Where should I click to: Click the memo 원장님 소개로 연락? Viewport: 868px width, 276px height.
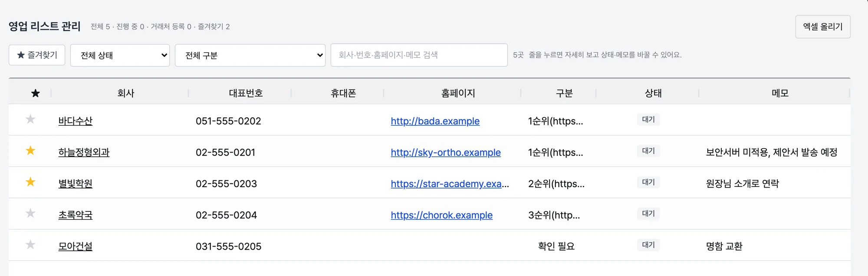742,183
